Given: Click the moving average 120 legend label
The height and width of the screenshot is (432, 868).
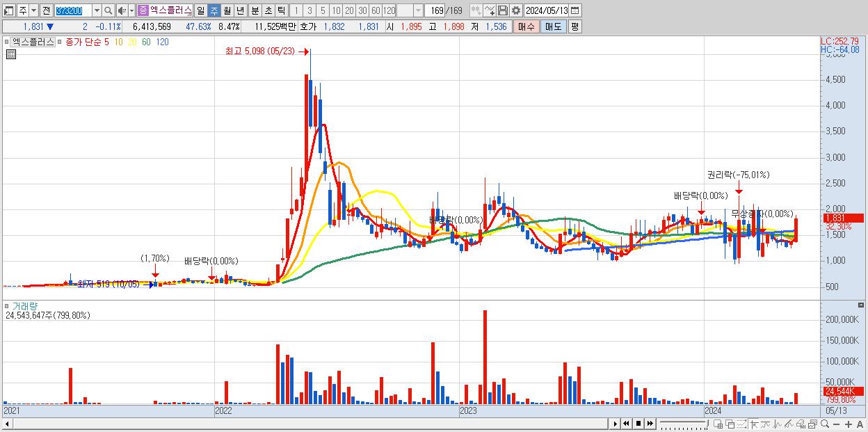Looking at the screenshot, I should pos(162,42).
